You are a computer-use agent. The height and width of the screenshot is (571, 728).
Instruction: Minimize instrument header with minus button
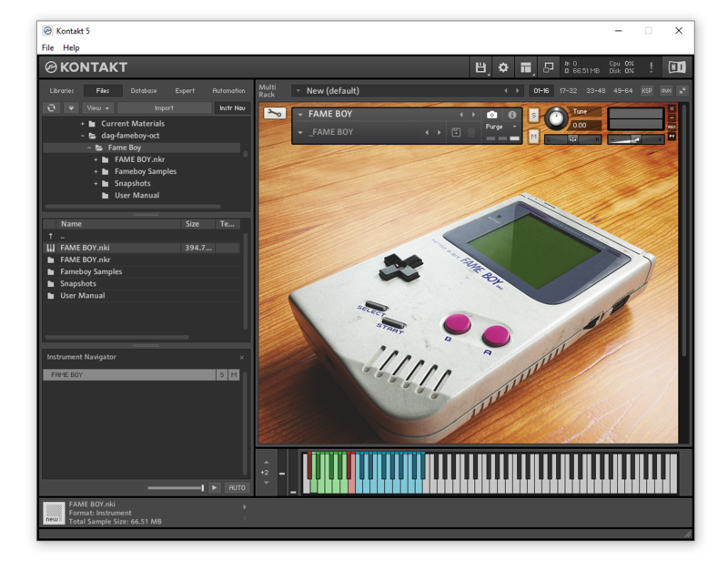tap(672, 118)
